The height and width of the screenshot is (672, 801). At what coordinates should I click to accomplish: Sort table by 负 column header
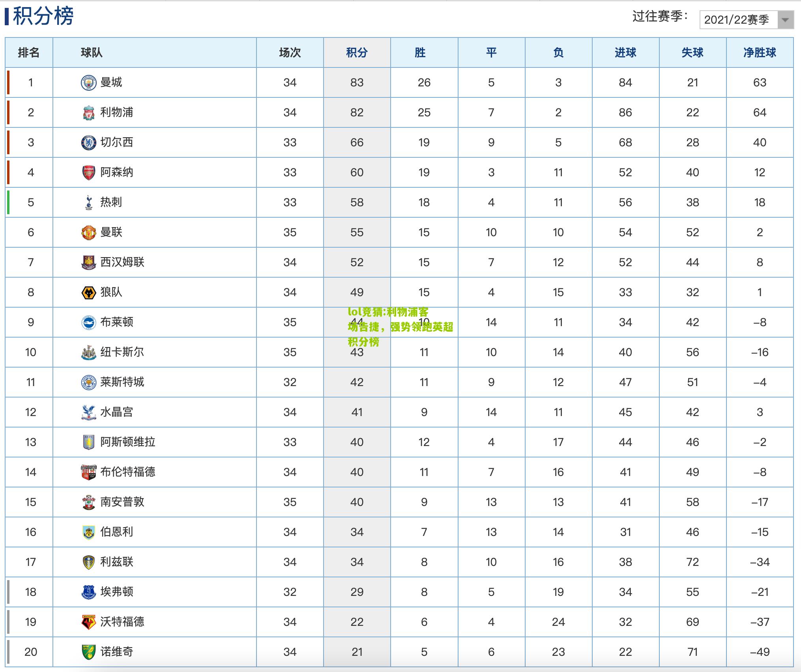coord(558,52)
